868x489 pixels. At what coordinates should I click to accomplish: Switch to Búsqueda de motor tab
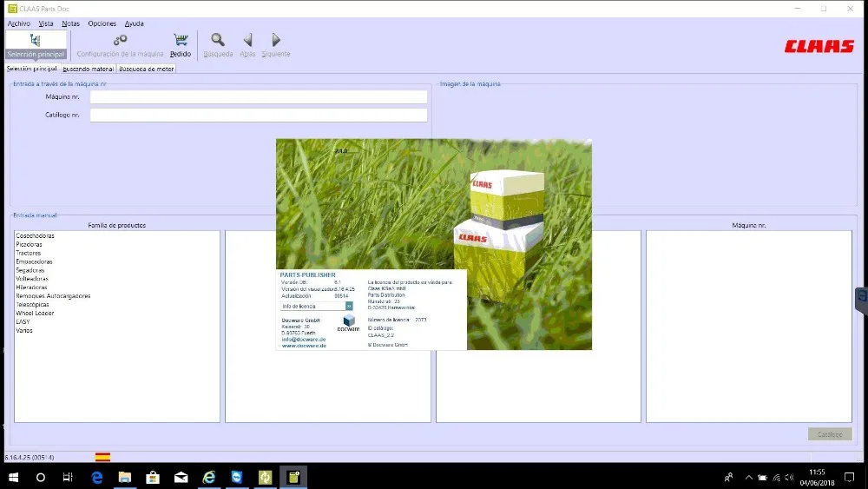[147, 69]
